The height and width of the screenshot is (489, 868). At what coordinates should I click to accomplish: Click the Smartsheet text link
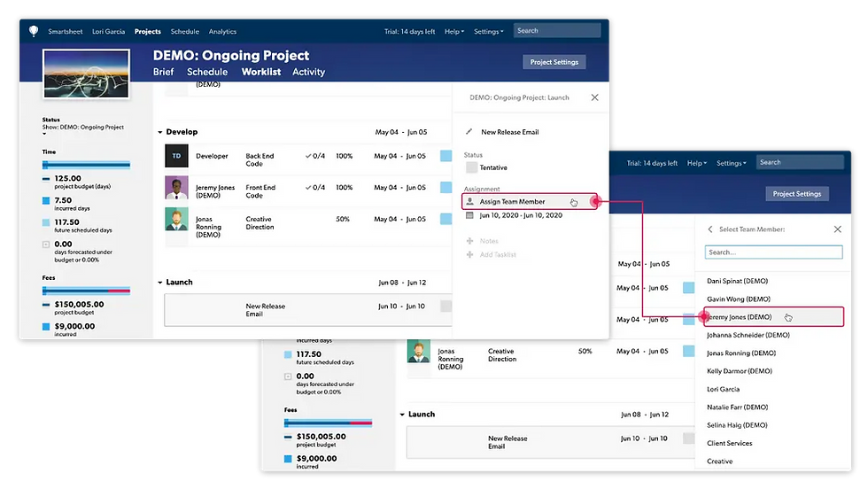pyautogui.click(x=66, y=32)
